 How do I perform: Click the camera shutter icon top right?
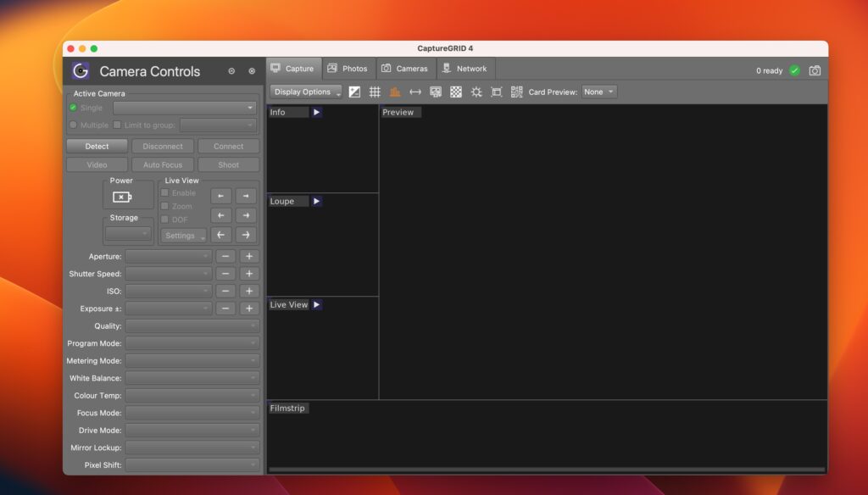[x=814, y=71]
